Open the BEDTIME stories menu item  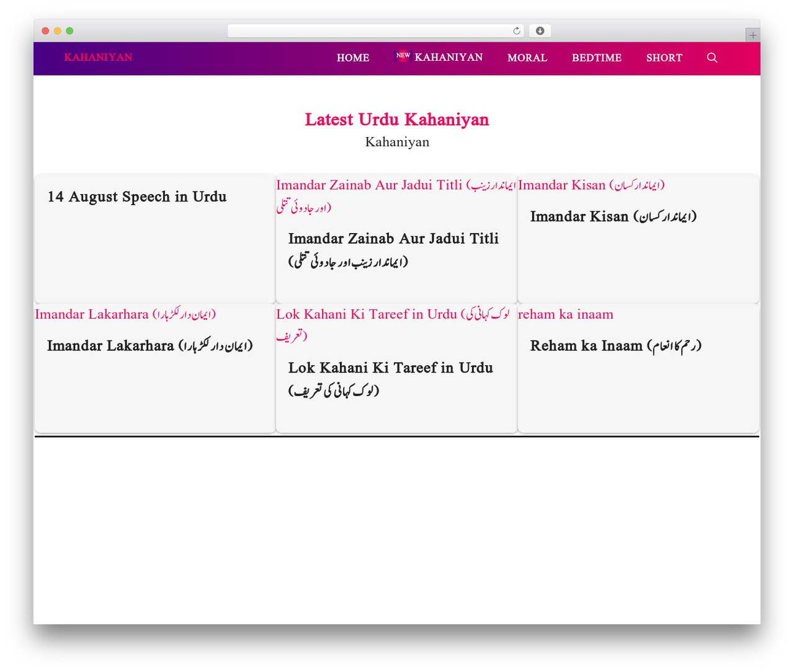597,58
